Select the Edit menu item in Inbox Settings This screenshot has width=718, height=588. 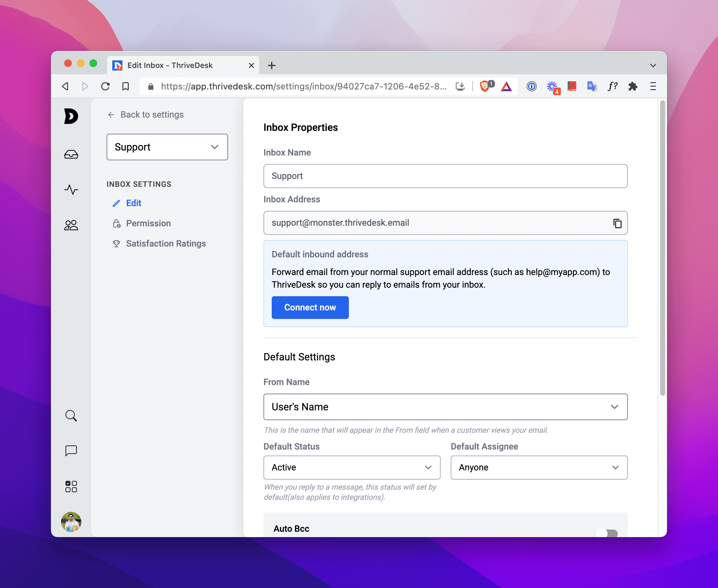[x=133, y=203]
